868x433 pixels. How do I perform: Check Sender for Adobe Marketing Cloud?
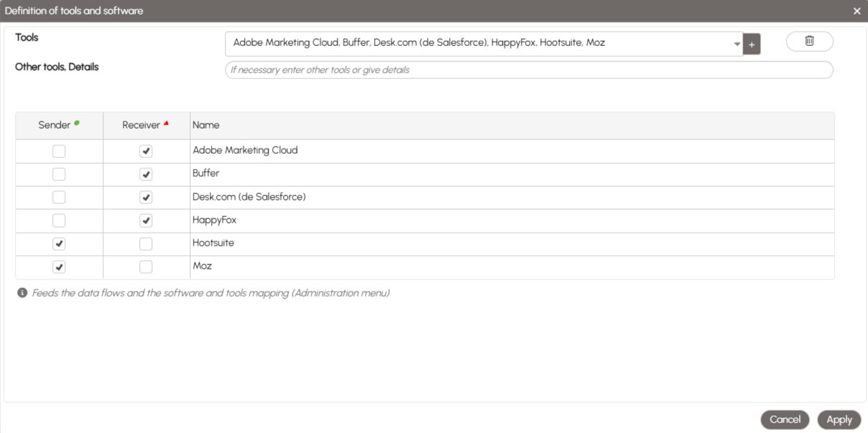coord(59,152)
